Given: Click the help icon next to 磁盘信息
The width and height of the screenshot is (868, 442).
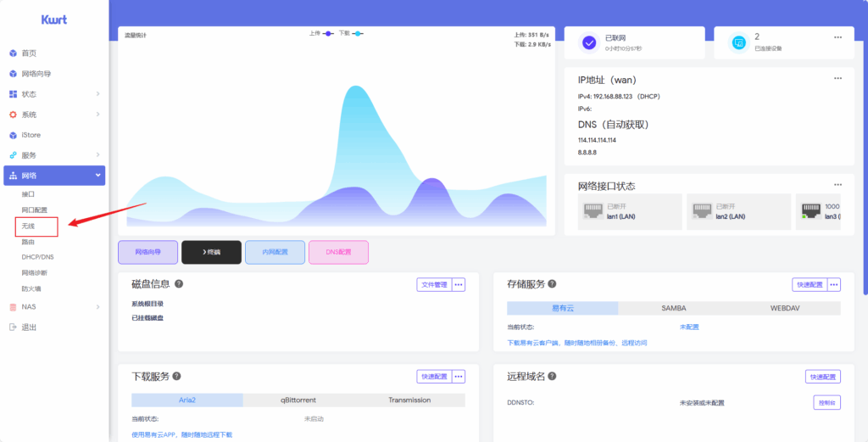Looking at the screenshot, I should (179, 284).
